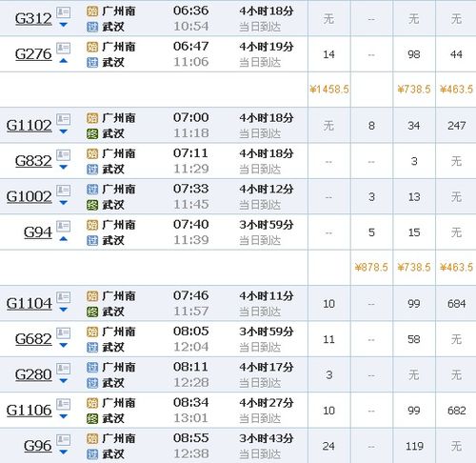476x463 pixels.
Task: Click the ID card icon for G682
Action: 63,333
